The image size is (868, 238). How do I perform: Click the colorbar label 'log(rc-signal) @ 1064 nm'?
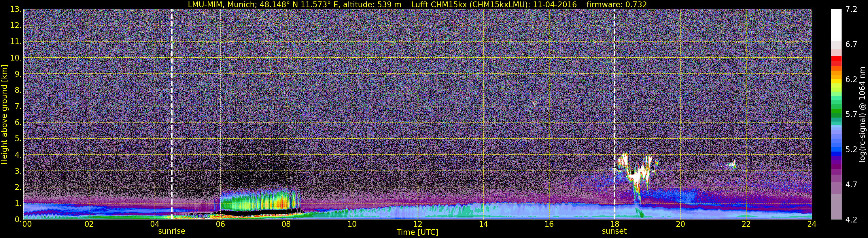(x=862, y=114)
